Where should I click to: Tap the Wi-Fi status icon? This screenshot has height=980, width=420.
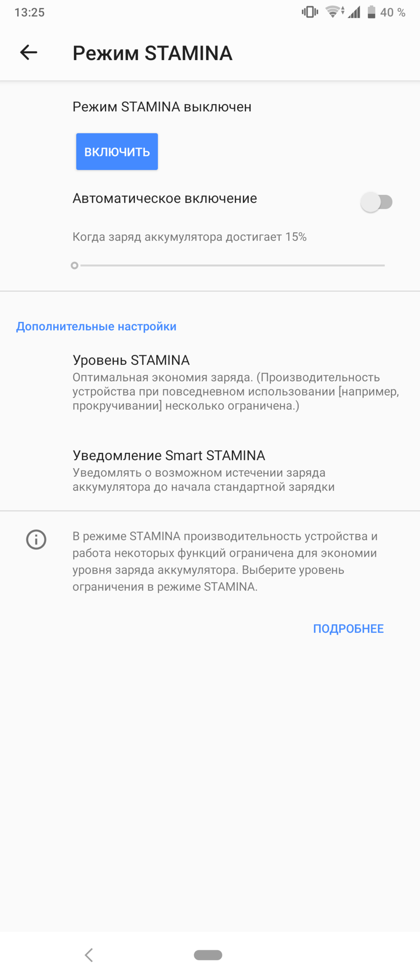click(334, 12)
